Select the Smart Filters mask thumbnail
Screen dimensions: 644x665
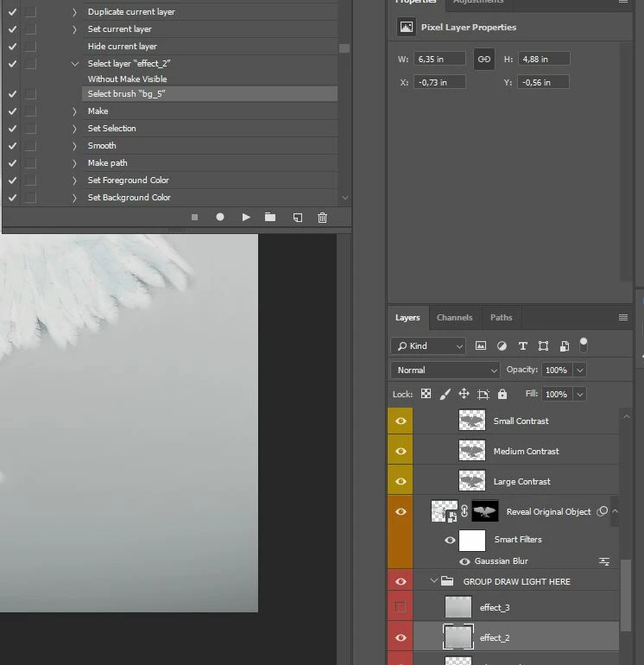click(x=472, y=541)
